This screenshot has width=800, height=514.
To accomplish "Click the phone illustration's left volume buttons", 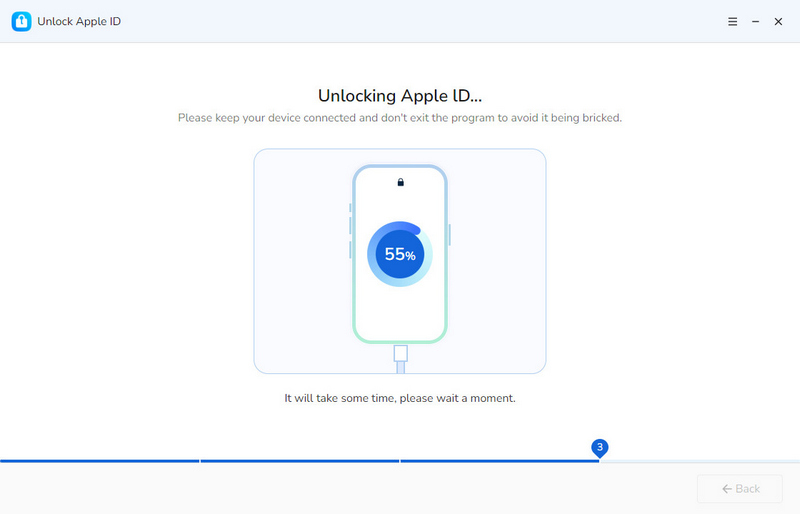I will click(350, 232).
